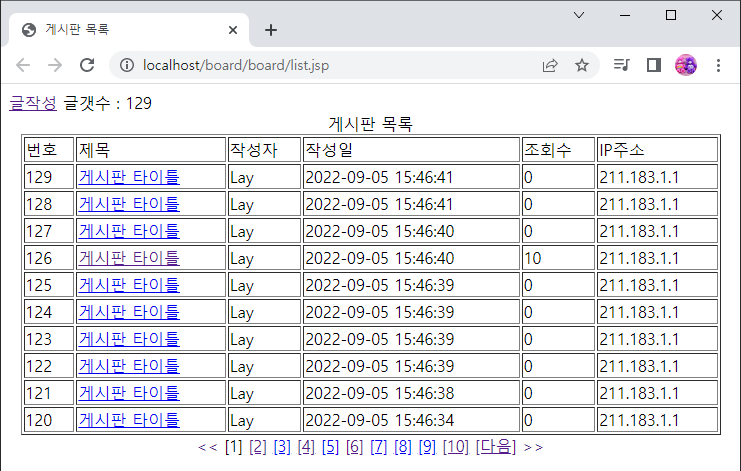
Task: Open the post link in row 122
Action: tap(129, 366)
